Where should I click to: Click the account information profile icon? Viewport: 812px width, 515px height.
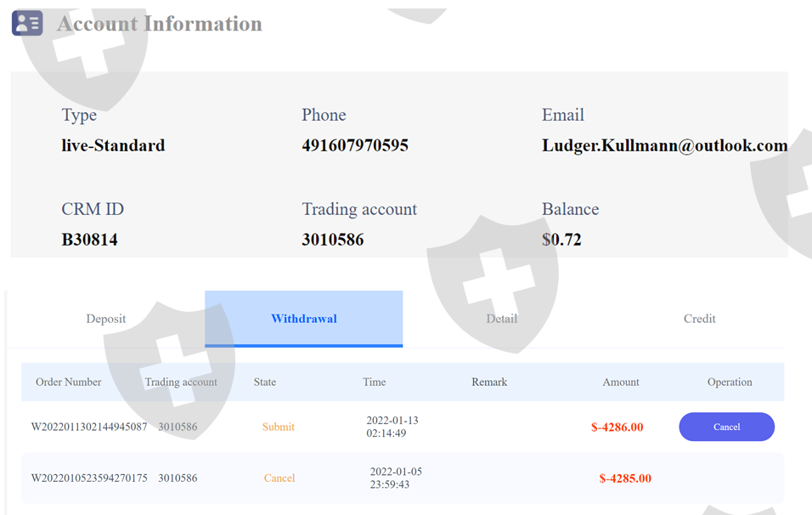(x=27, y=23)
